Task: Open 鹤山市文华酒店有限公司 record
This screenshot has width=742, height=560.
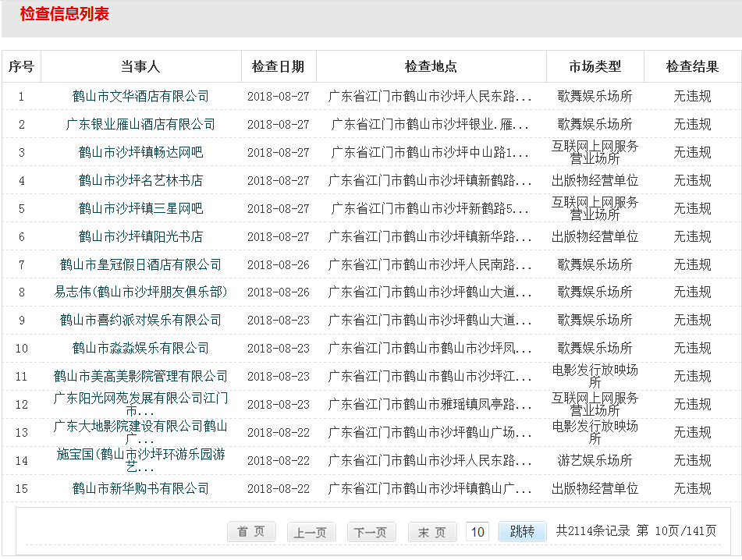Action: pyautogui.click(x=140, y=97)
